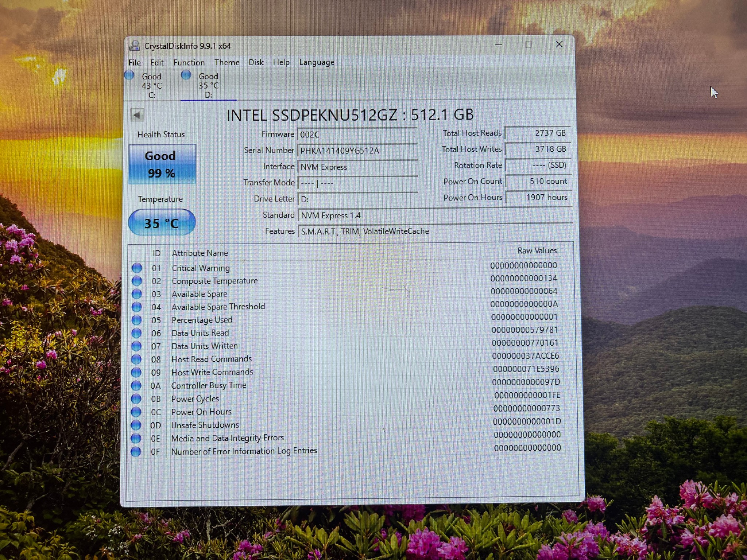Click the blue status circle for D: drive
This screenshot has height=560, width=747.
coord(186,75)
